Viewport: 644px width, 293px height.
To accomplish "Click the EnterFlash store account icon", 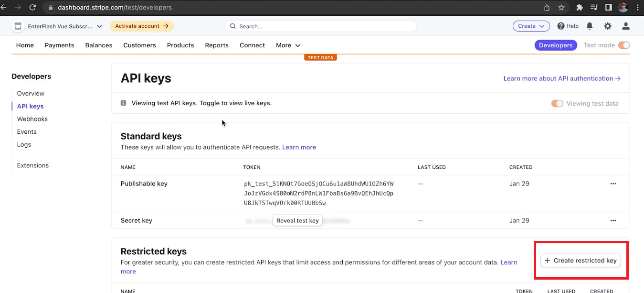I will [x=18, y=26].
